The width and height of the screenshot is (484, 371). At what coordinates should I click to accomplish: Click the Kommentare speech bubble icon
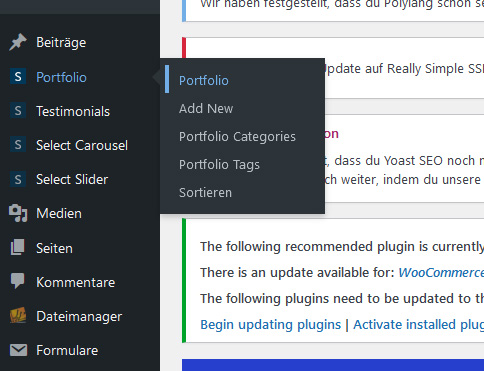point(18,282)
